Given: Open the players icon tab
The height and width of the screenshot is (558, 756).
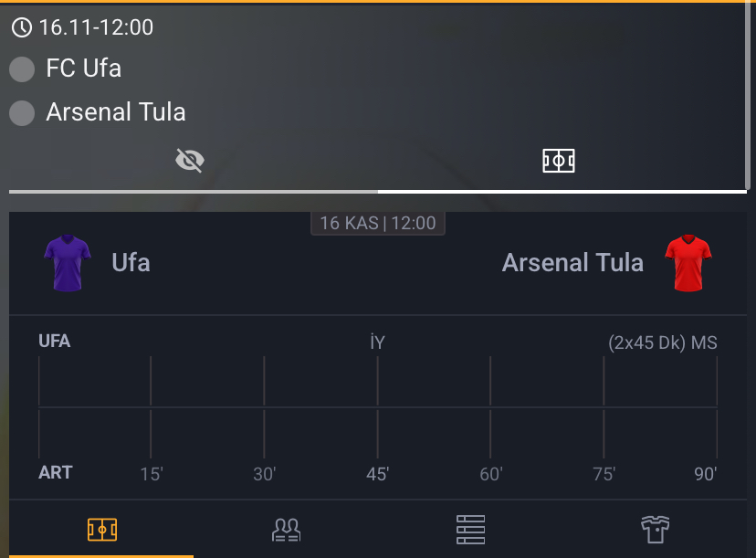Looking at the screenshot, I should pyautogui.click(x=286, y=528).
